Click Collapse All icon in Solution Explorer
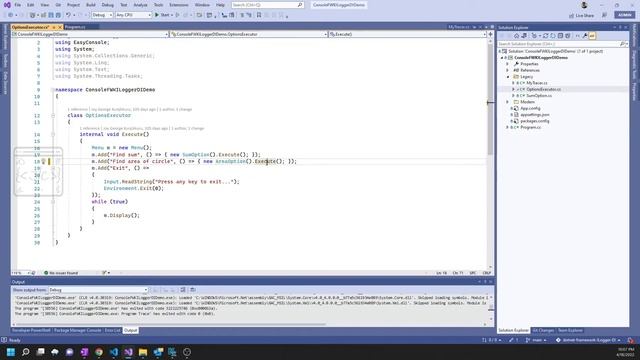This screenshot has height=360, width=640. [560, 36]
